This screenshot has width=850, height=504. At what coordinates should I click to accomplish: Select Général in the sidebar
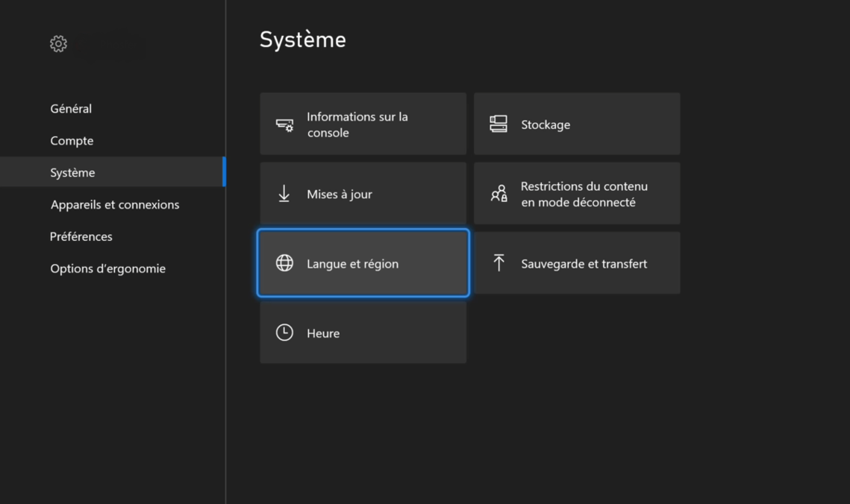71,109
